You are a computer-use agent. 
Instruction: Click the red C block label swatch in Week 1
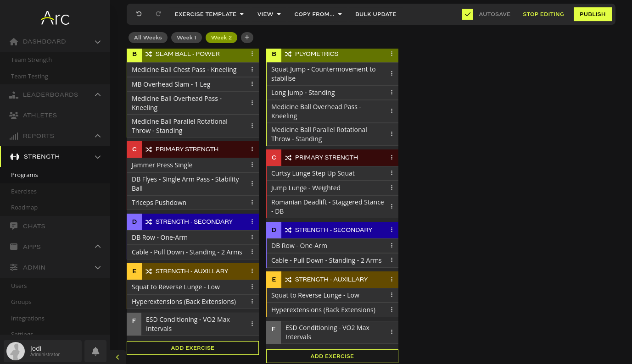click(x=134, y=149)
